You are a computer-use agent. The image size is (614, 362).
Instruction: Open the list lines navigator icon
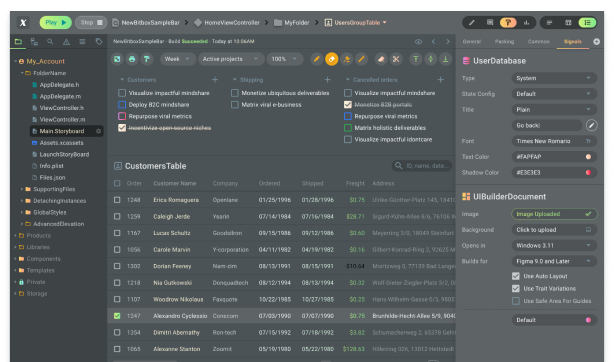(x=82, y=42)
